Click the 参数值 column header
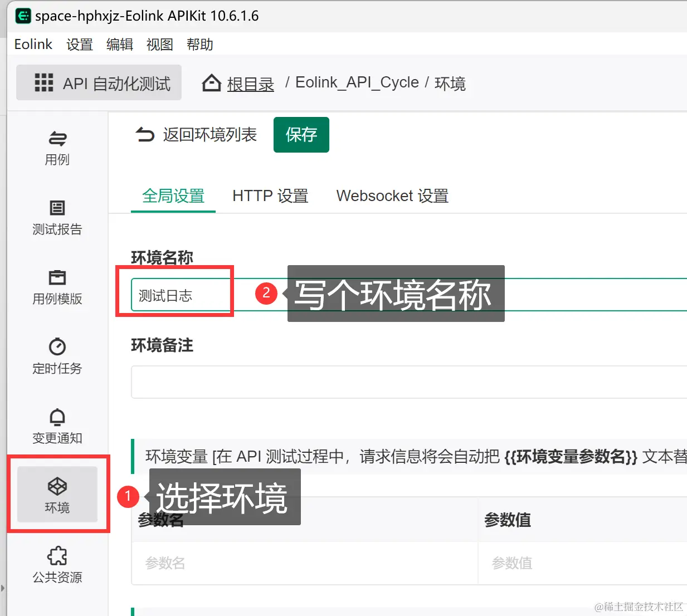The image size is (687, 616). [x=508, y=520]
